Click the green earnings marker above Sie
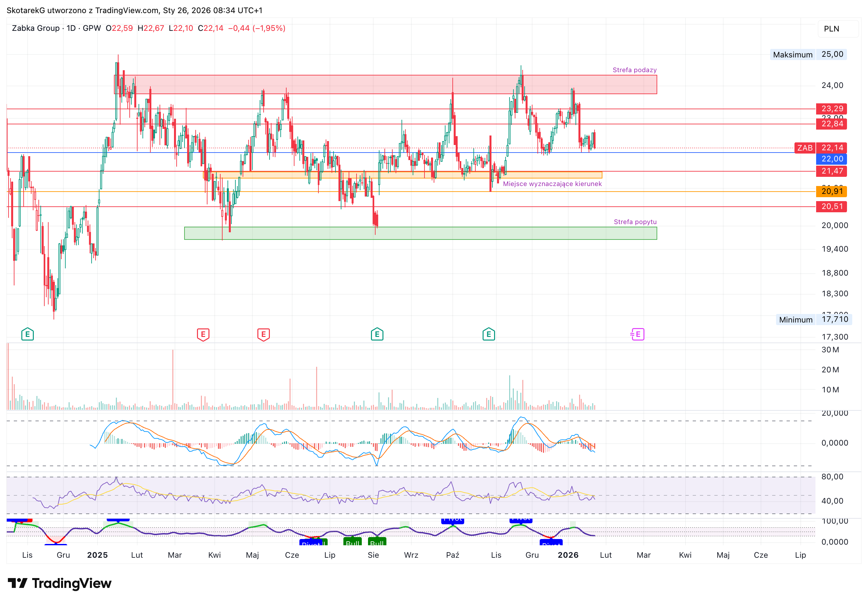 coord(377,334)
